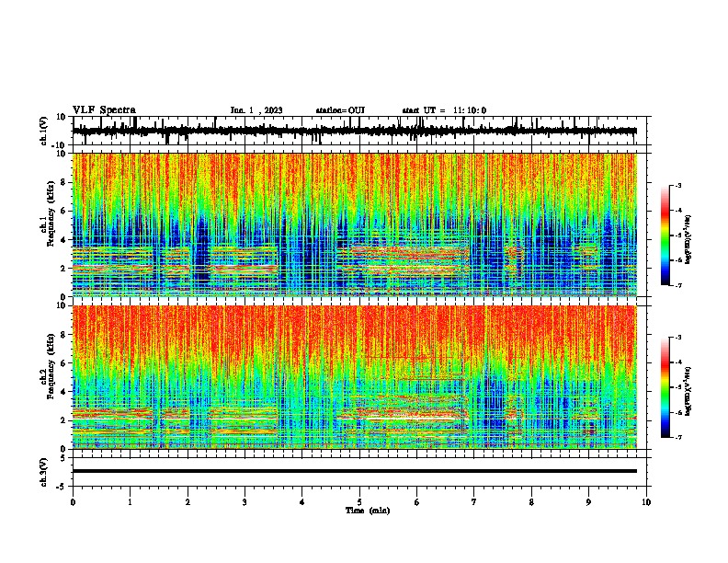Click the "2" minute tick label on the time axis

[188, 502]
